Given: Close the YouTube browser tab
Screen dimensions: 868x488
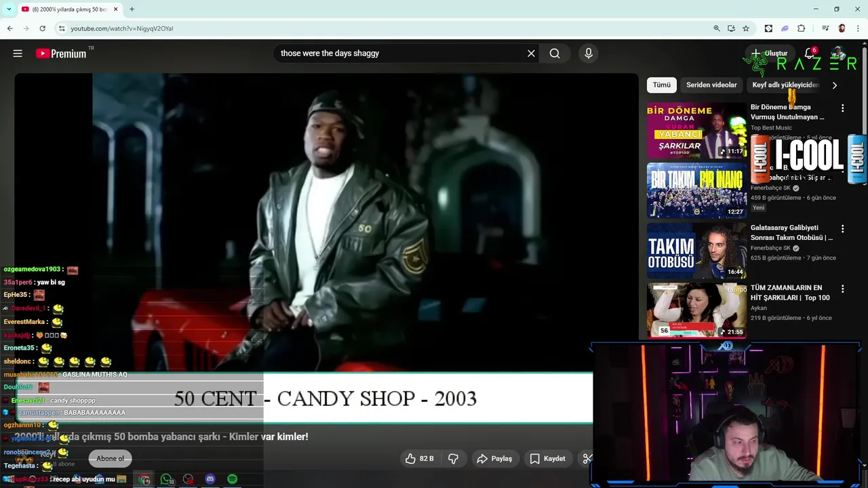Looking at the screenshot, I should pos(116,9).
